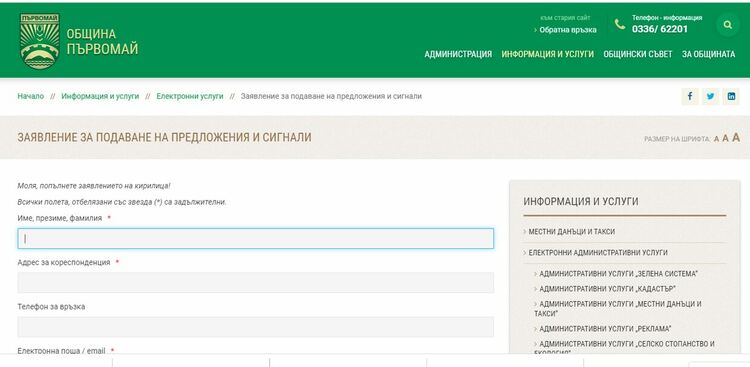Select the smallest font size A
The height and width of the screenshot is (367, 750).
point(717,139)
